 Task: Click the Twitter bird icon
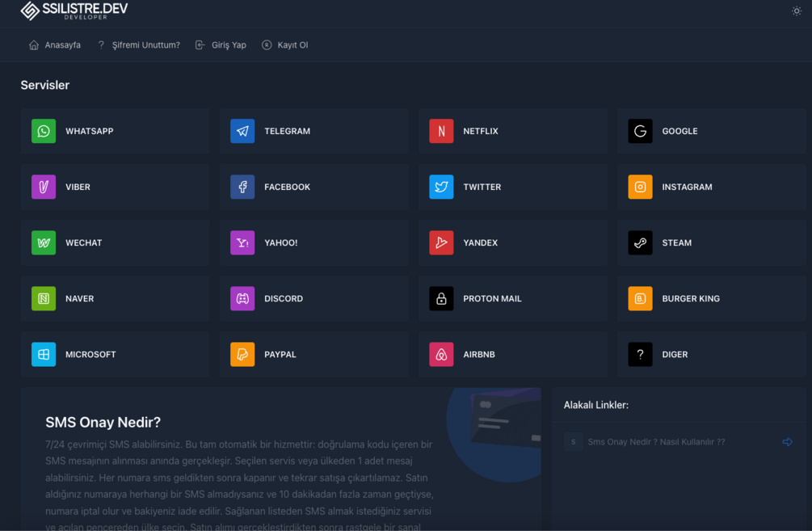click(441, 187)
